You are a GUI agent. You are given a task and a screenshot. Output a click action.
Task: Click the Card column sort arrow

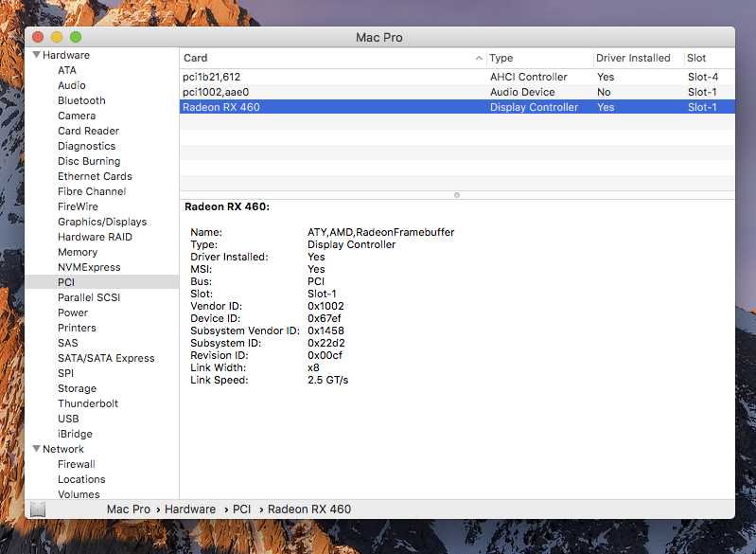(479, 58)
